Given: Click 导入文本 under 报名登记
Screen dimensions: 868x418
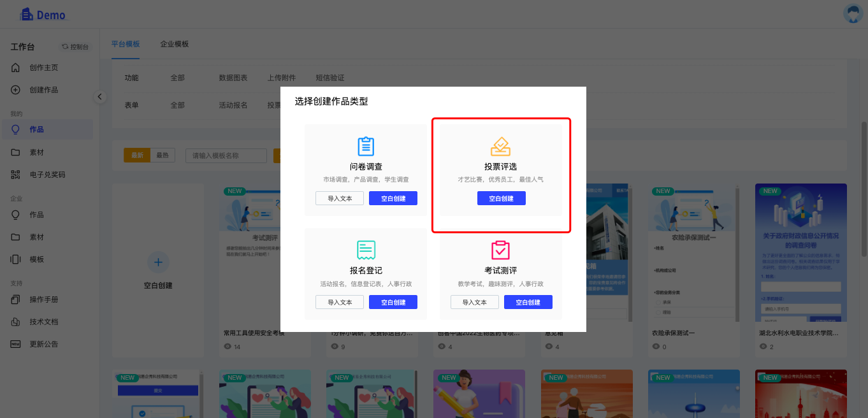Looking at the screenshot, I should 340,302.
